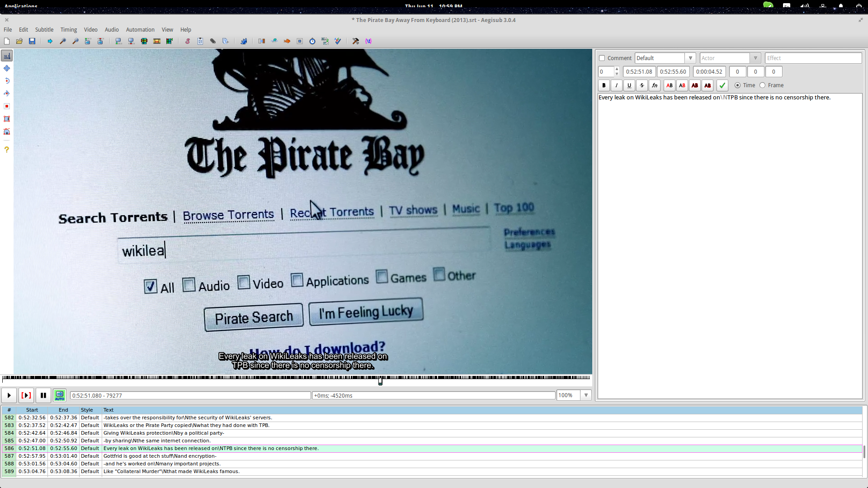The image size is (868, 488).
Task: Select subtitle row 587 Gottfrid line
Action: tap(432, 456)
